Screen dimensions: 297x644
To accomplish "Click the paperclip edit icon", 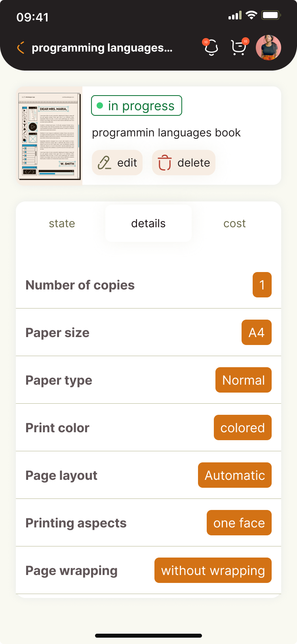I will click(x=105, y=163).
